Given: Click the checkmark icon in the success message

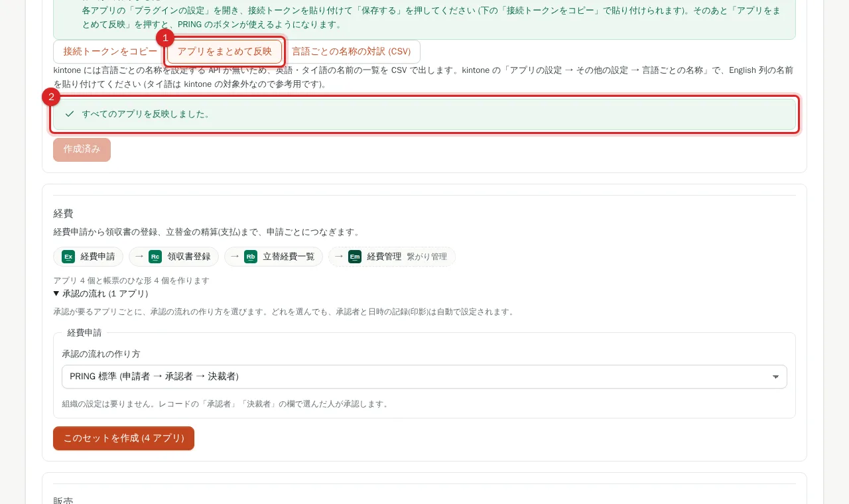Looking at the screenshot, I should [70, 114].
